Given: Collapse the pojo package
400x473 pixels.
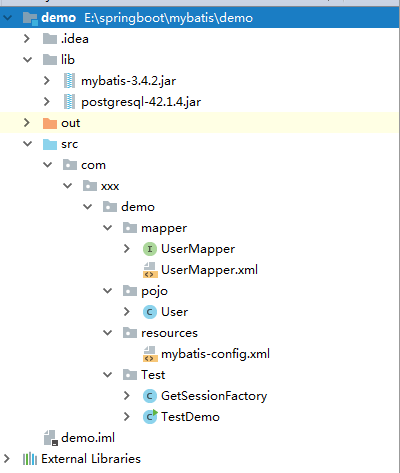Looking at the screenshot, I should pos(108,291).
